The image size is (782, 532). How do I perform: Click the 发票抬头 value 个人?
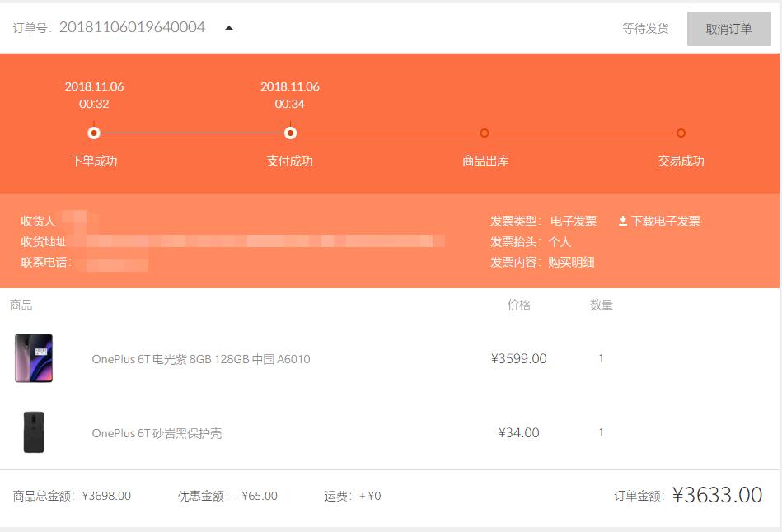560,242
